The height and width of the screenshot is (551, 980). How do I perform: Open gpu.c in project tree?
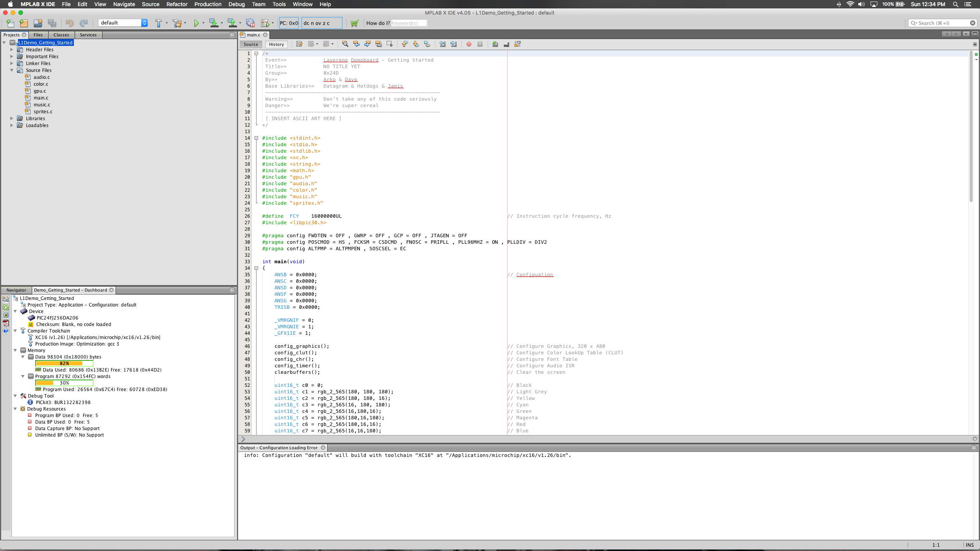pos(40,91)
